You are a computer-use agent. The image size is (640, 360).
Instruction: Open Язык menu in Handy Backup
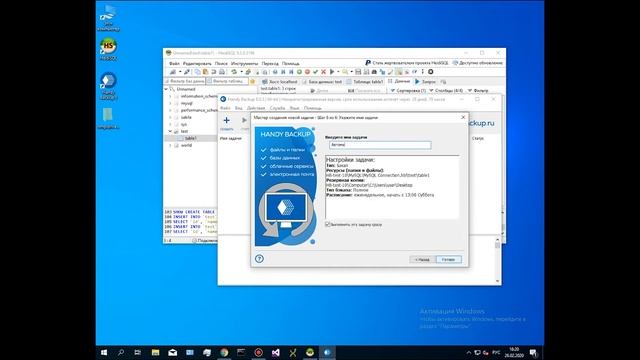coord(294,108)
